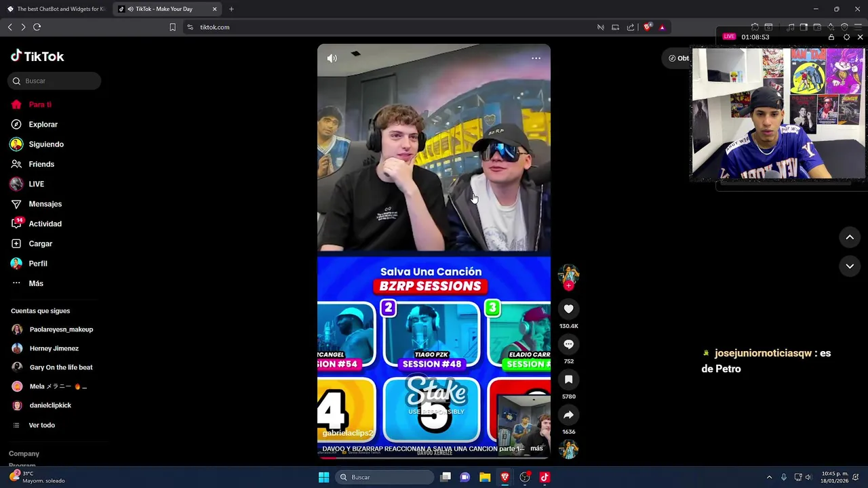
Task: Open weather widget showing 31°C
Action: point(37,477)
